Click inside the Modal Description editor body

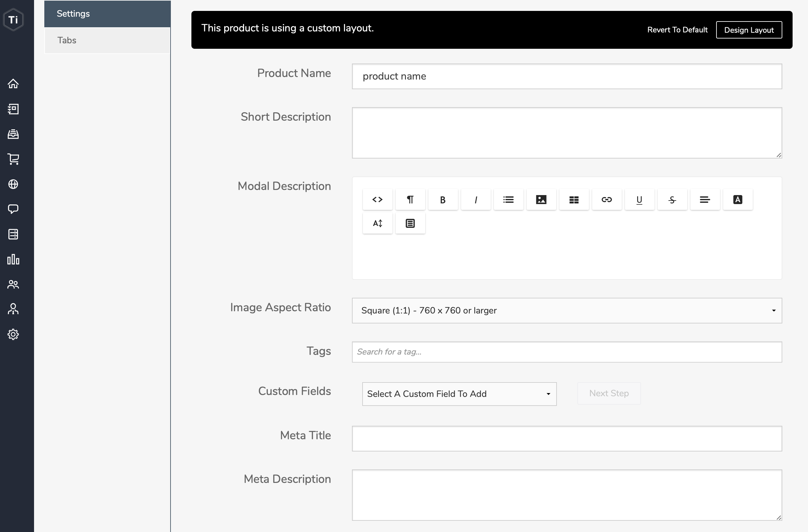coord(567,256)
